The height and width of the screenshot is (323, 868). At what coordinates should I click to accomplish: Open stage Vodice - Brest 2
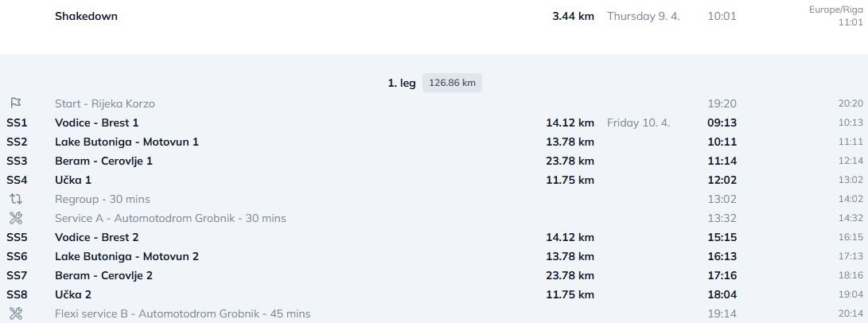pos(96,237)
